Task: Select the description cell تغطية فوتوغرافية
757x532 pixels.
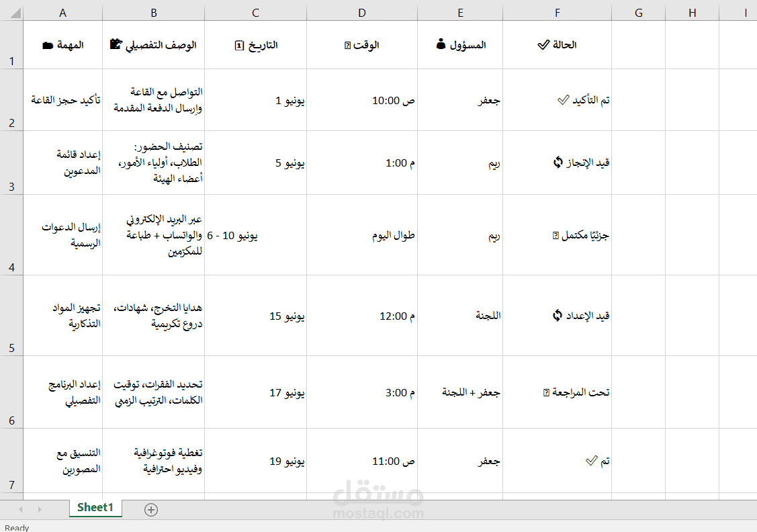Action: (154, 461)
